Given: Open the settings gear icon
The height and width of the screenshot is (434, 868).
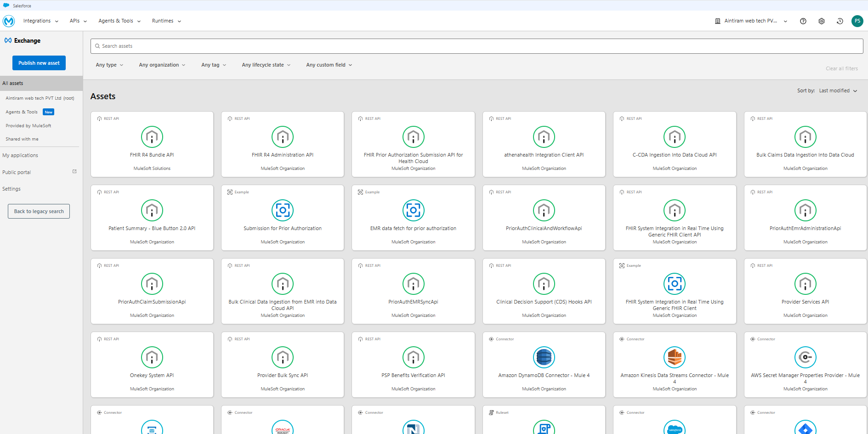Looking at the screenshot, I should click(821, 21).
